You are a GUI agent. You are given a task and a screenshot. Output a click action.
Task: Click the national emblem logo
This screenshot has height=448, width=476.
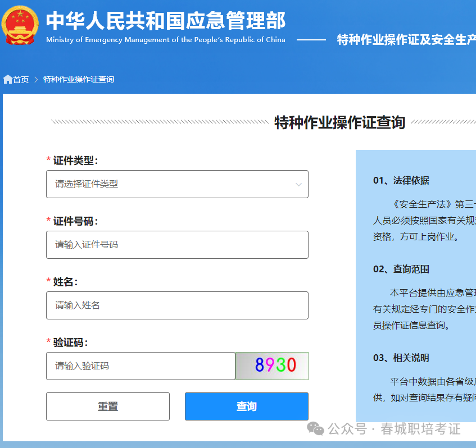click(20, 25)
